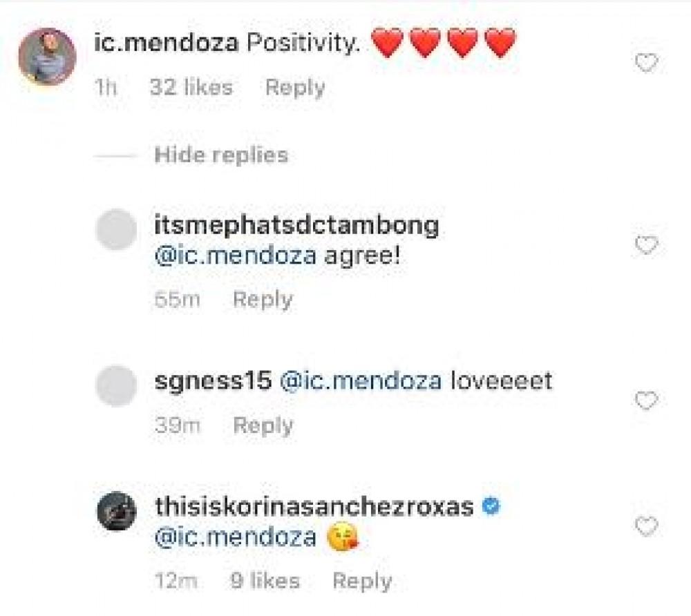Click the @ic.mendoza mention in sgness15's reply
Image resolution: width=691 pixels, height=616 pixels.
[361, 381]
